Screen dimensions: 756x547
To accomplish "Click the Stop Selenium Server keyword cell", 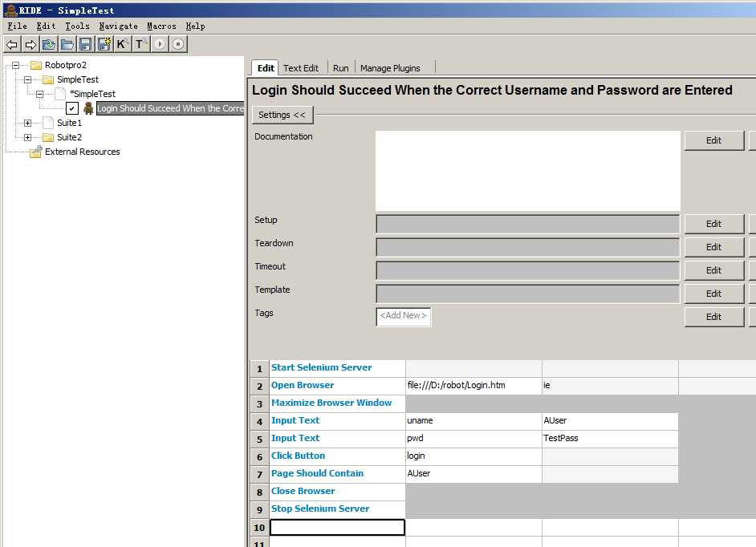I will [338, 509].
